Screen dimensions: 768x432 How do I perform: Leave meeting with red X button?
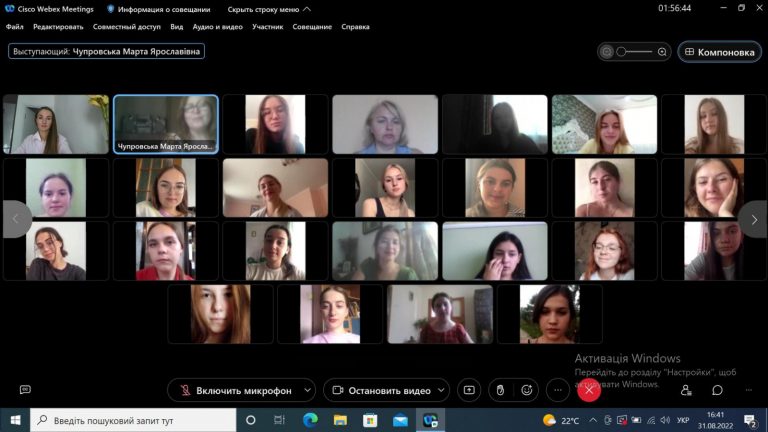click(x=589, y=390)
